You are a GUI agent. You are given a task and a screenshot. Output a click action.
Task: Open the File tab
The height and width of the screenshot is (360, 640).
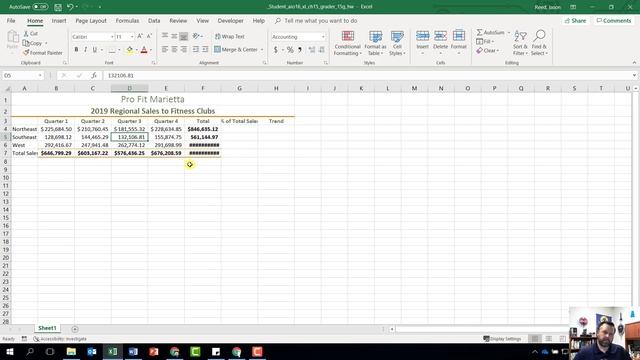point(11,20)
